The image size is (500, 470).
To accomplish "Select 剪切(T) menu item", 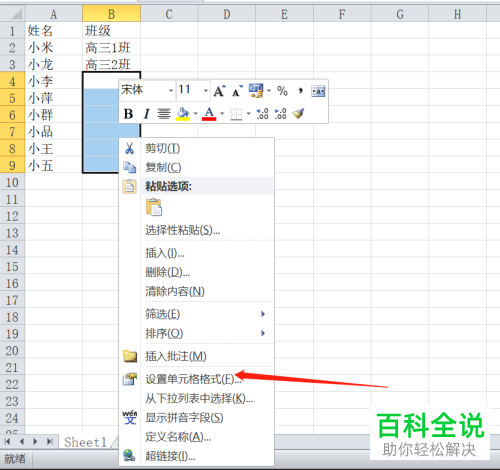I will (x=197, y=148).
